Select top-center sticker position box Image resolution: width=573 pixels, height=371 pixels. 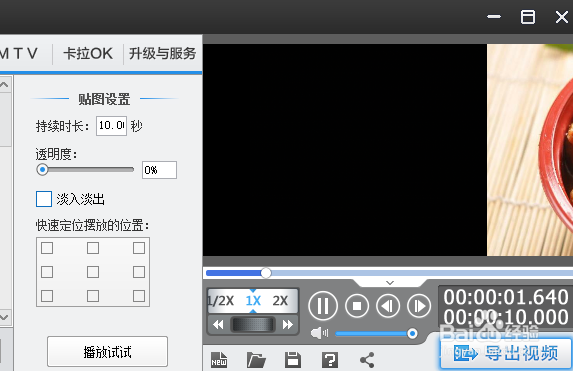[93, 248]
